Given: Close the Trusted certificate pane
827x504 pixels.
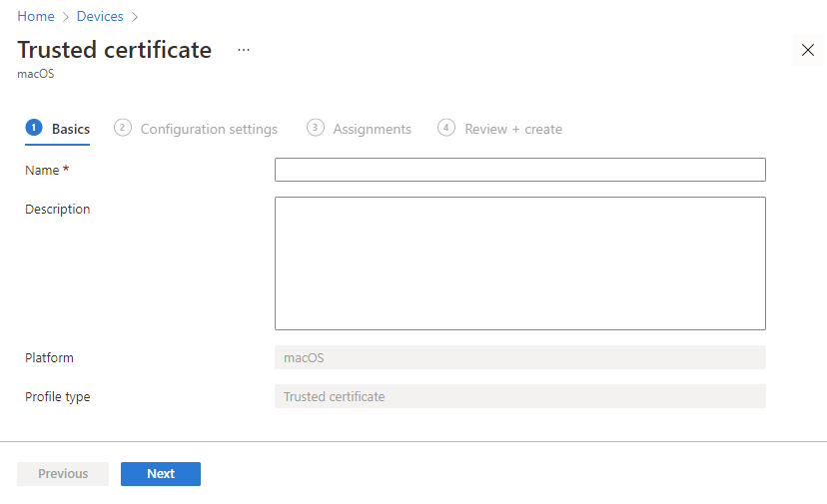Looking at the screenshot, I should coord(808,50).
